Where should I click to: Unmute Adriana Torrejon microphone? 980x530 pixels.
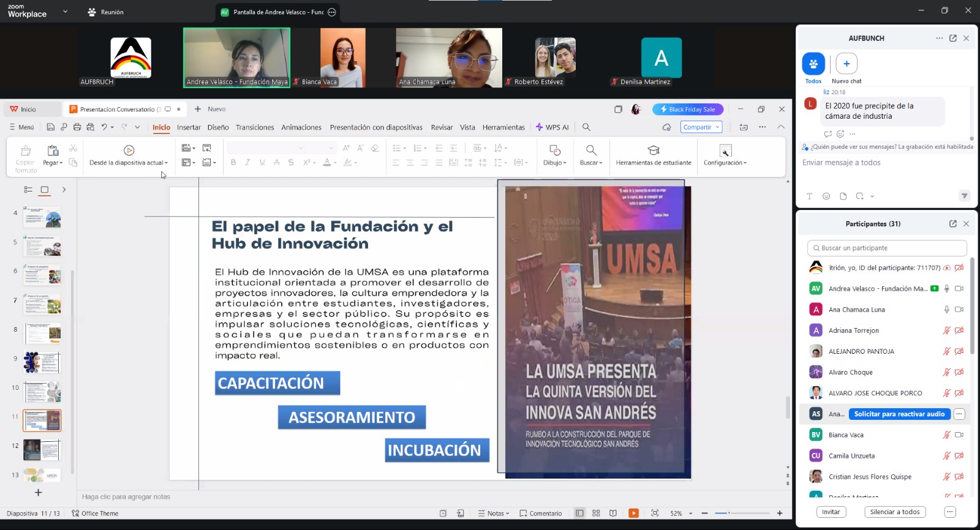[x=946, y=330]
